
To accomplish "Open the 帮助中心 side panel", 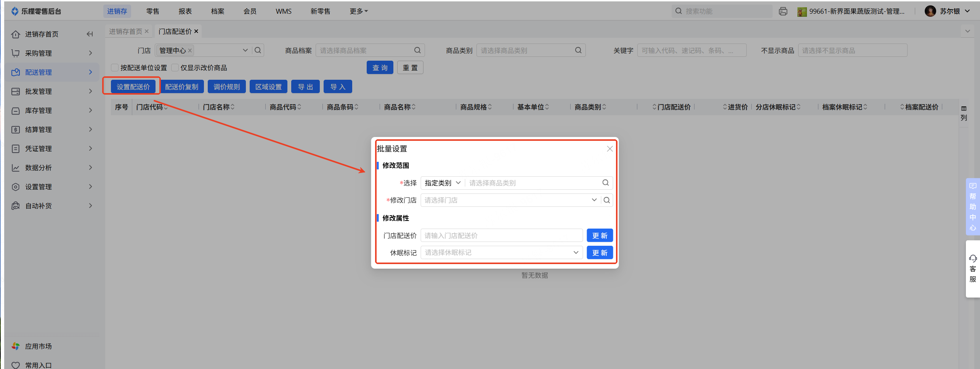I will [x=973, y=206].
